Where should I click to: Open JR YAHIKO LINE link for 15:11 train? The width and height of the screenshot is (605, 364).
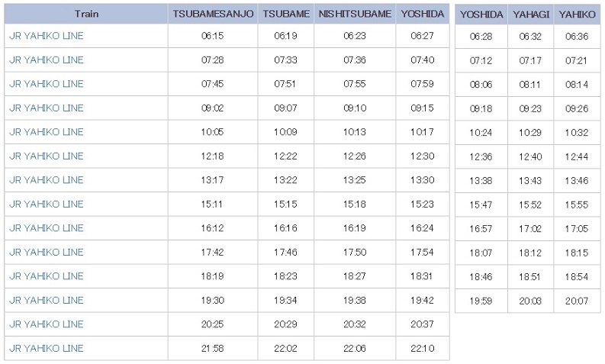46,205
